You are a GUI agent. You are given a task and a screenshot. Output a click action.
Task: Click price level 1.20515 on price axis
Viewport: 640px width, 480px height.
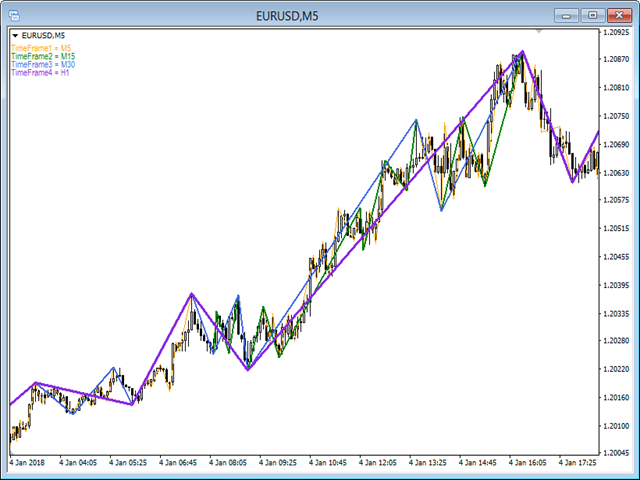(616, 228)
